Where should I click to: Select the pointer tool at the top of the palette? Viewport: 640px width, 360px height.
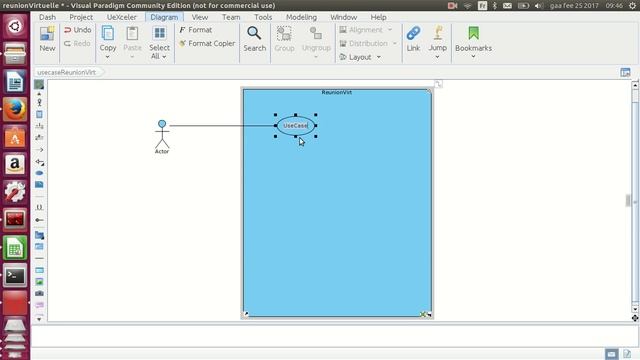click(39, 84)
